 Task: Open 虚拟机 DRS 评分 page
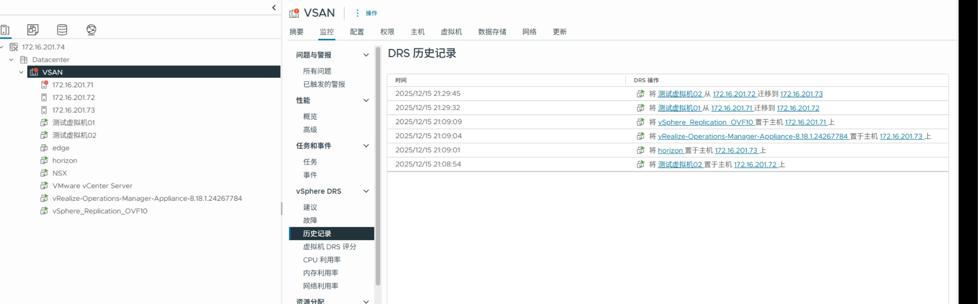click(x=330, y=247)
